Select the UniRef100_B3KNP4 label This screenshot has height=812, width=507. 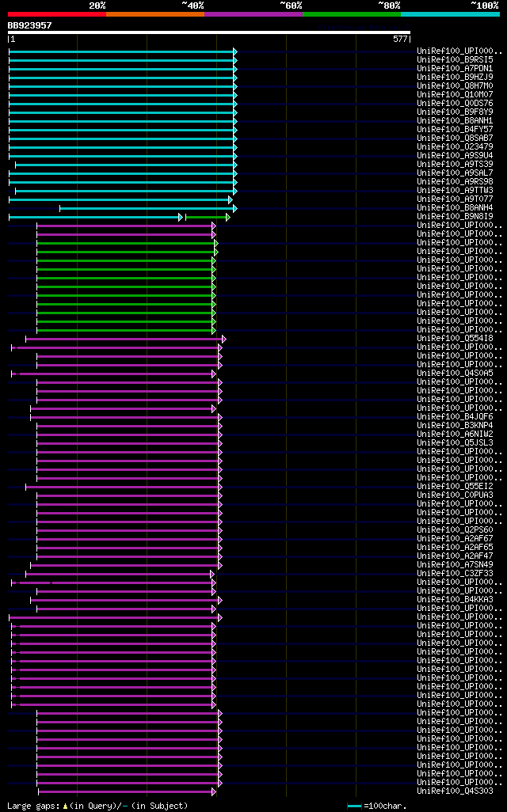point(455,425)
